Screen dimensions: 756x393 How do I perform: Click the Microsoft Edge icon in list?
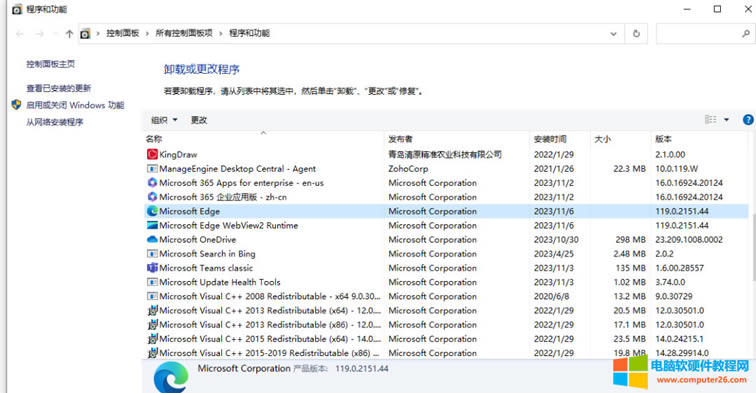click(x=152, y=211)
